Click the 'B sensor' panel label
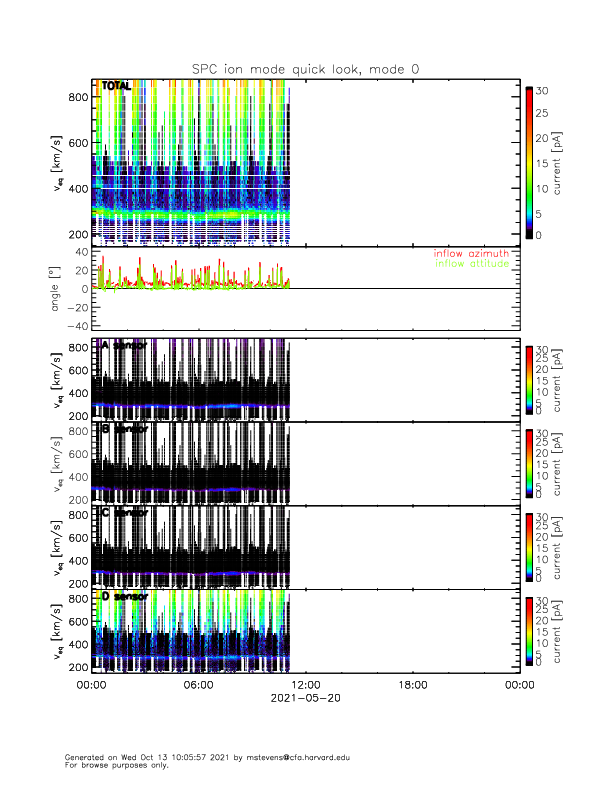Screen dimensions: 612x792 pos(124,429)
